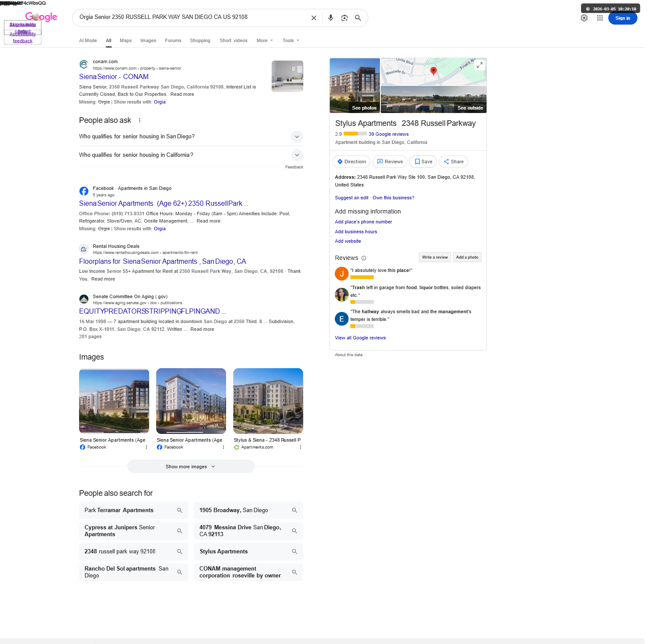Get Directions to Stylus Apartments
This screenshot has height=644, width=652.
tap(352, 162)
